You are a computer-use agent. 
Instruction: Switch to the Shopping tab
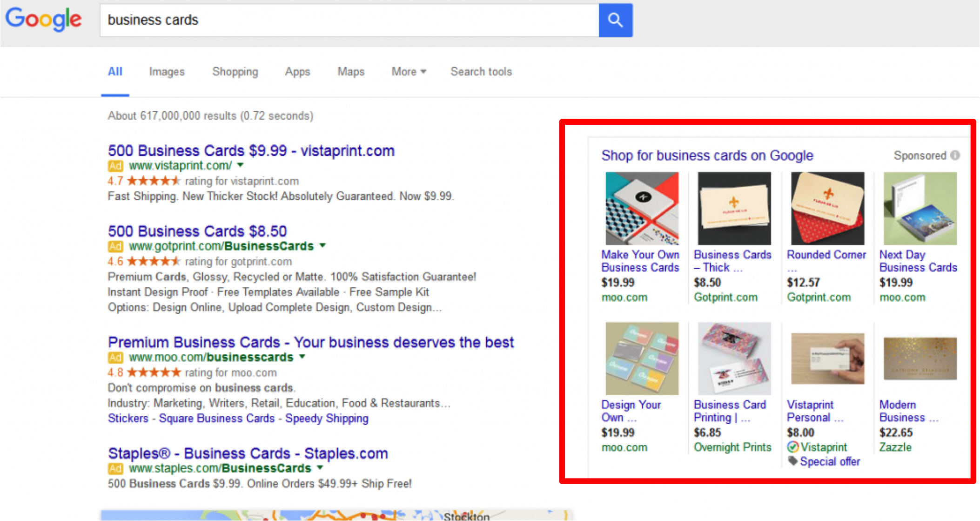point(235,72)
